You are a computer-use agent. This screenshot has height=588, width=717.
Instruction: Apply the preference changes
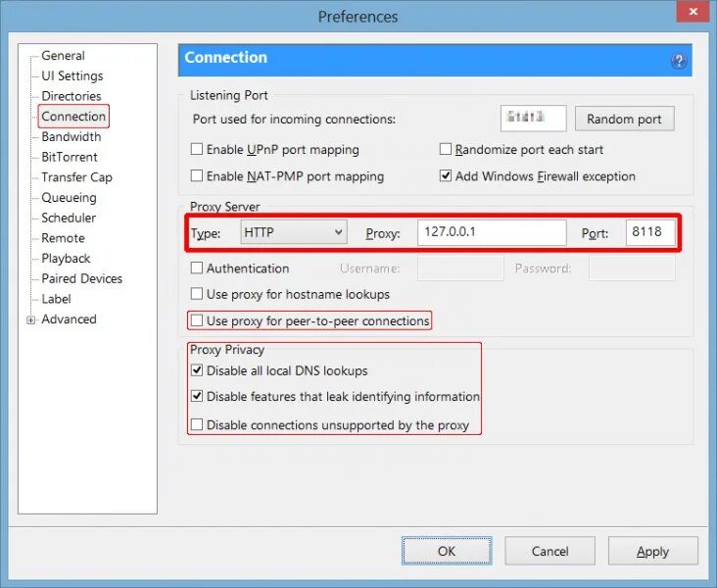click(652, 551)
